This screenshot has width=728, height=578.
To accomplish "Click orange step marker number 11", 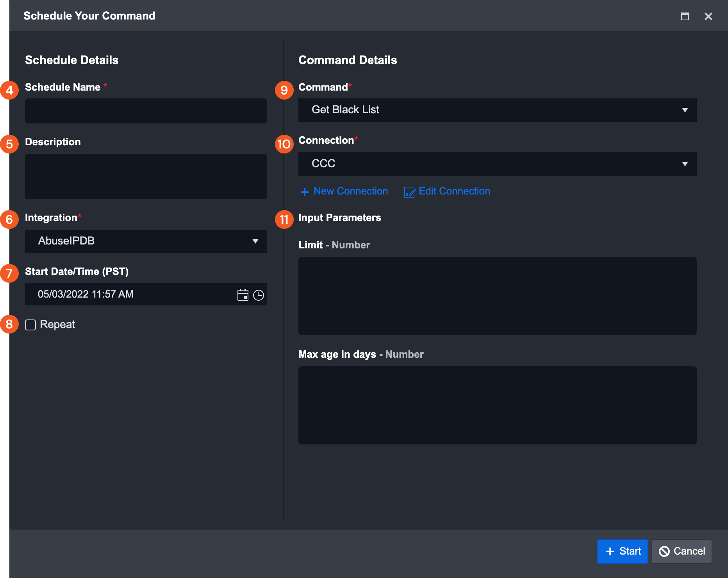I will click(284, 219).
